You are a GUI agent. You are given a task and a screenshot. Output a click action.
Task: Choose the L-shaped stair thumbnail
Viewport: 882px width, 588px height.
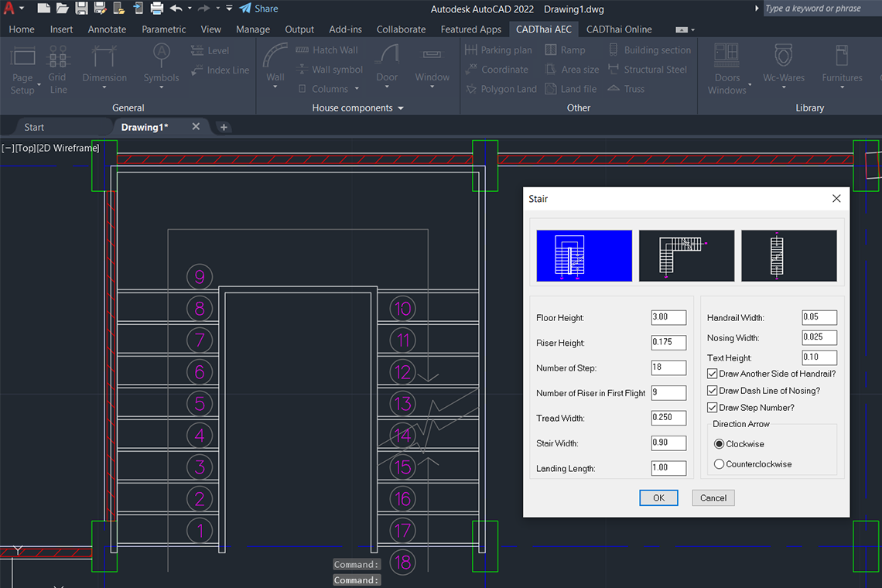[x=686, y=255]
